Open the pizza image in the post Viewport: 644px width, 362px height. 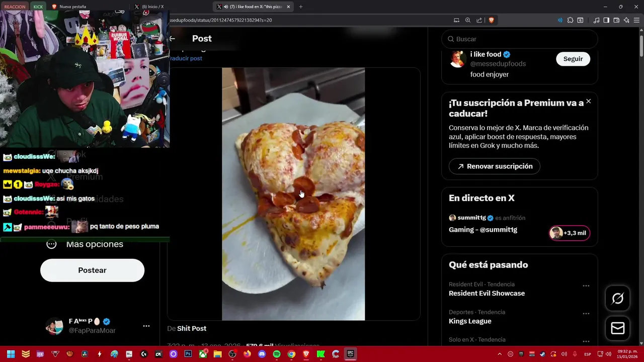pyautogui.click(x=293, y=194)
